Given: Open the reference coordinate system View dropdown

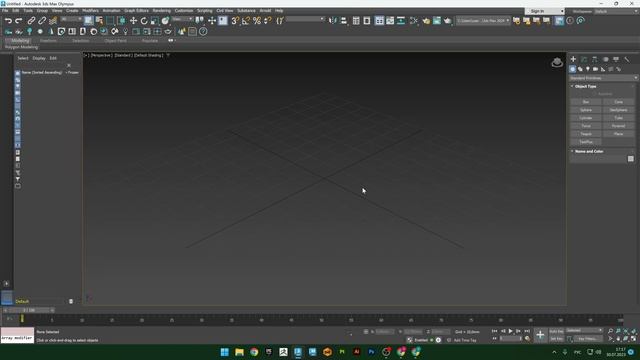Looking at the screenshot, I should click(x=181, y=19).
